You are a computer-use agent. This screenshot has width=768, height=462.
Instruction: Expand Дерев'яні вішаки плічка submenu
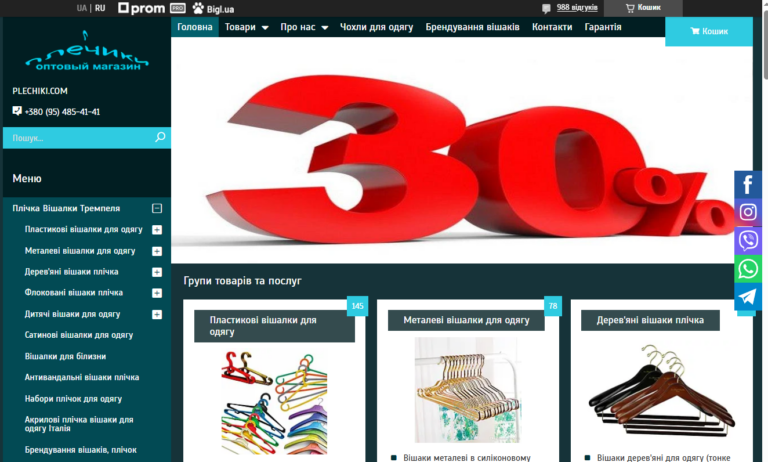tap(157, 272)
